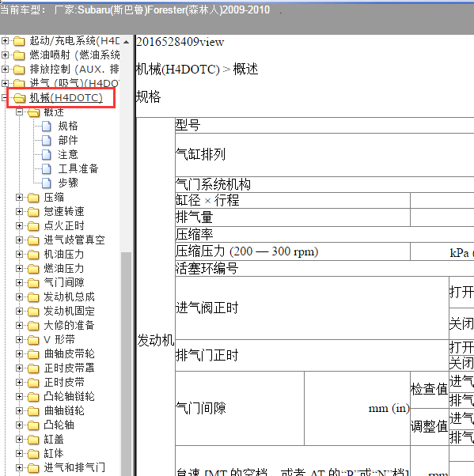Image resolution: width=474 pixels, height=476 pixels.
Task: Expand the 气门间隙 tree folder
Action: pos(19,282)
